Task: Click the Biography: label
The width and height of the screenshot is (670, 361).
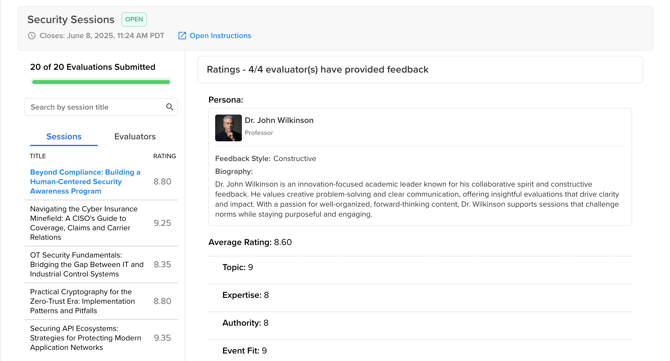Action: click(x=234, y=171)
